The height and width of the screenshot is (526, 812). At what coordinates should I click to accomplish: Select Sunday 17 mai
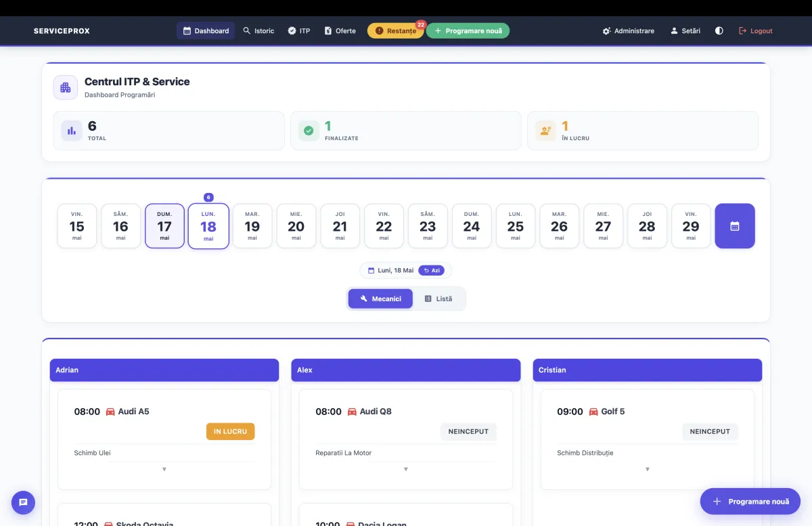click(x=164, y=226)
